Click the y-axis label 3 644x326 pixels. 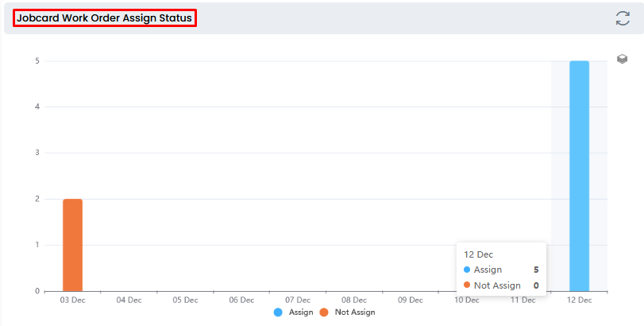(37, 153)
